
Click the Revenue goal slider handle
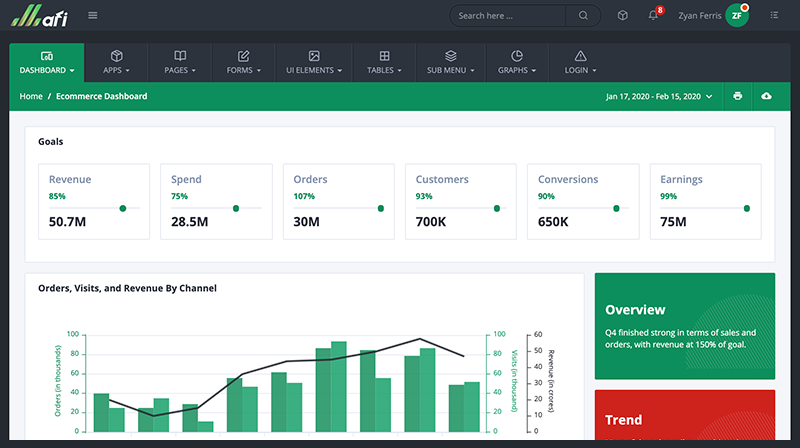(123, 208)
